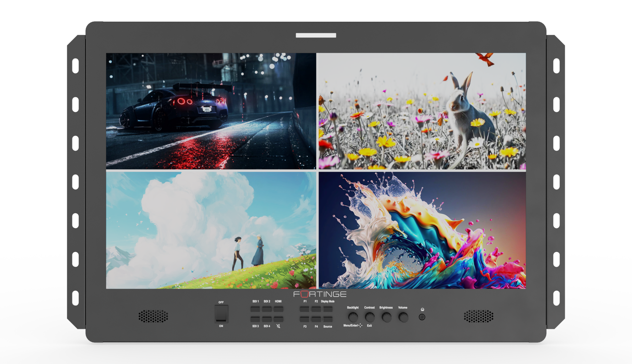Screen dimensions: 632x364
Task: Click the four-way arrow icon beside Menu/Enter
Action: pyautogui.click(x=360, y=326)
